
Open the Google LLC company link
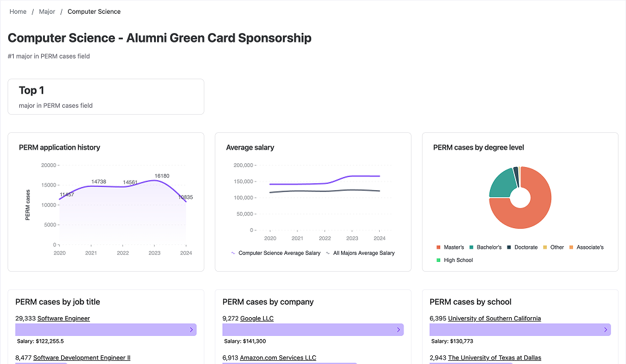coord(256,318)
